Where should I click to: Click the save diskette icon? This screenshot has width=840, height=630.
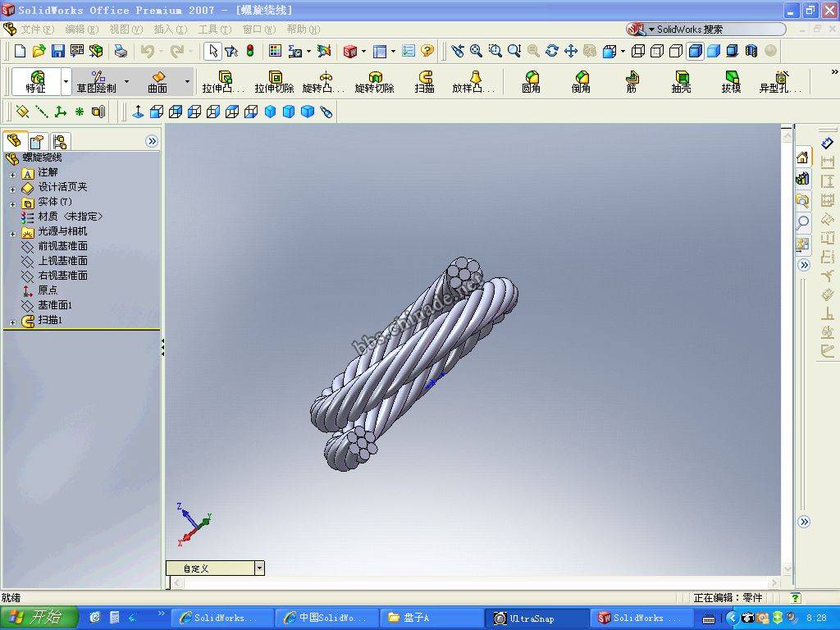[x=57, y=51]
